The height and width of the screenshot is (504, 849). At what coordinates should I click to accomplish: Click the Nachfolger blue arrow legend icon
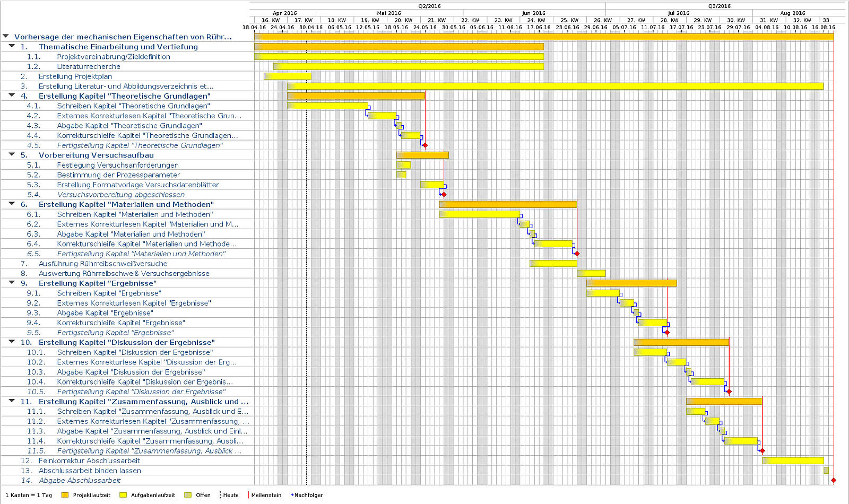pos(292,495)
